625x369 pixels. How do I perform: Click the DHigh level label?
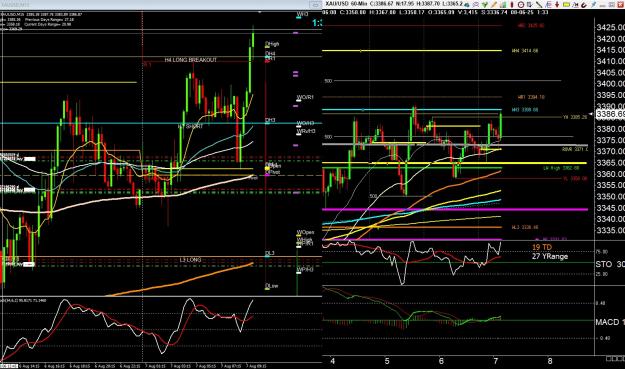point(272,44)
